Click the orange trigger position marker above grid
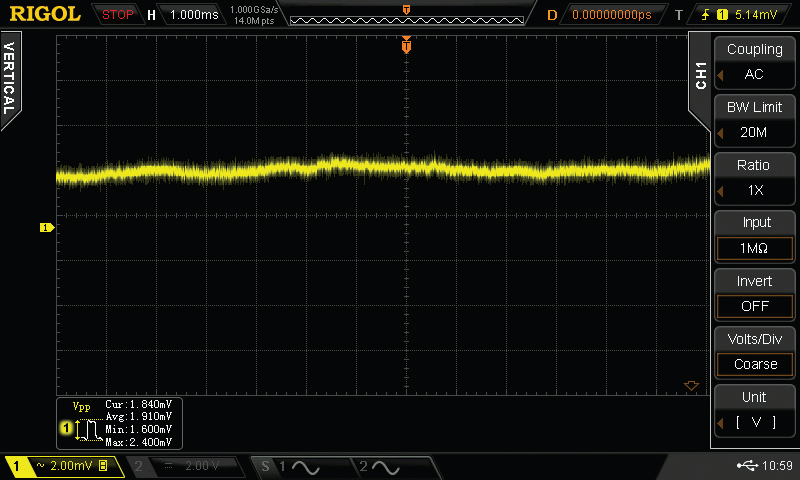 pyautogui.click(x=406, y=43)
